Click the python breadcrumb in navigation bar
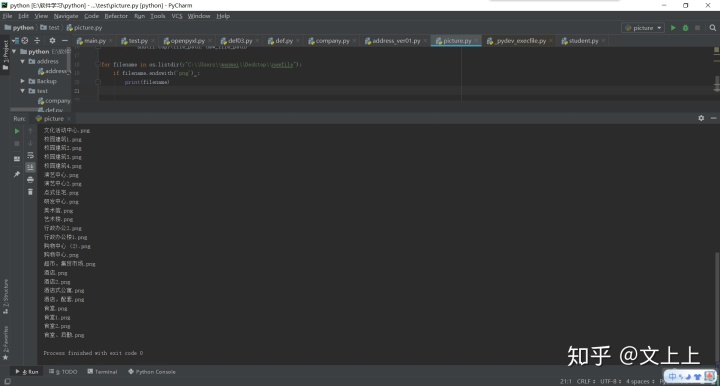 point(19,28)
